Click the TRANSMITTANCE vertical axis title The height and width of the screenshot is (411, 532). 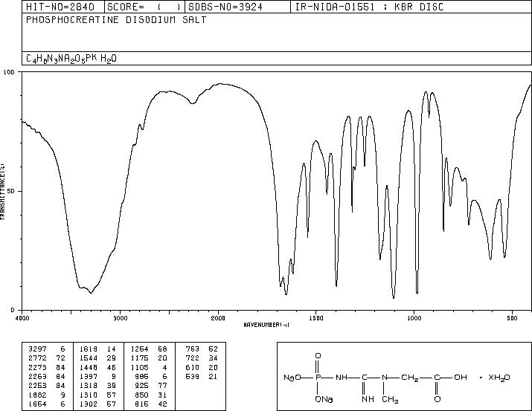[x=2, y=191]
